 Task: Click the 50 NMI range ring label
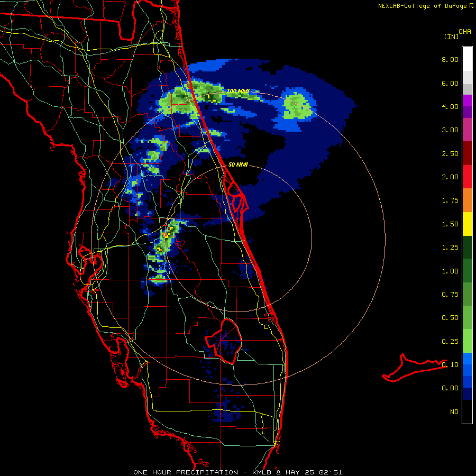coord(238,165)
